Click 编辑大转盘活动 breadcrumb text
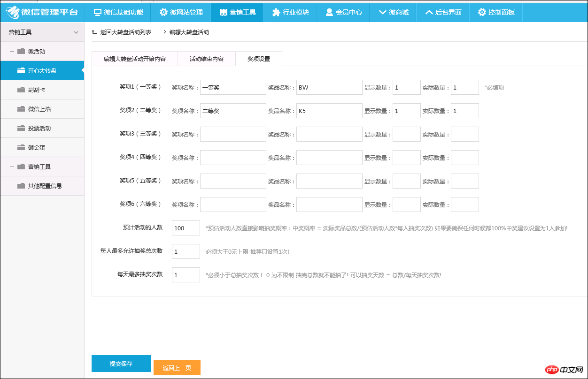The image size is (588, 379). coord(189,32)
